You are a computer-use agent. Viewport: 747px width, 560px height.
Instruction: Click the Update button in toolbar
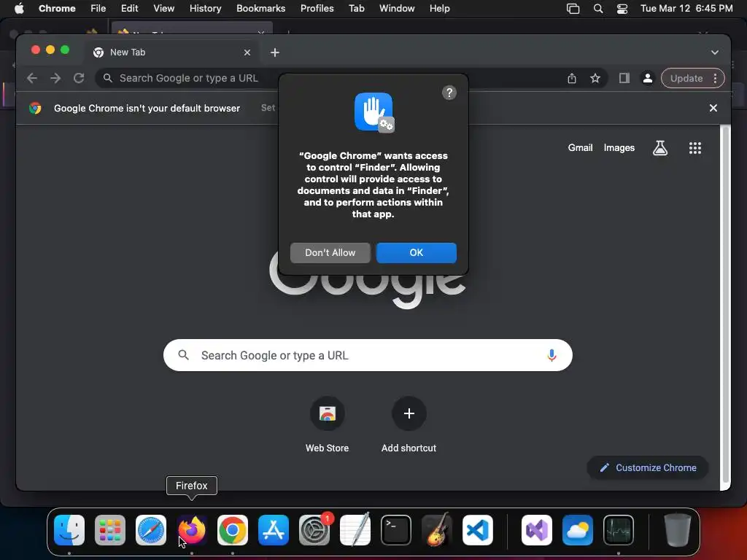click(x=686, y=78)
